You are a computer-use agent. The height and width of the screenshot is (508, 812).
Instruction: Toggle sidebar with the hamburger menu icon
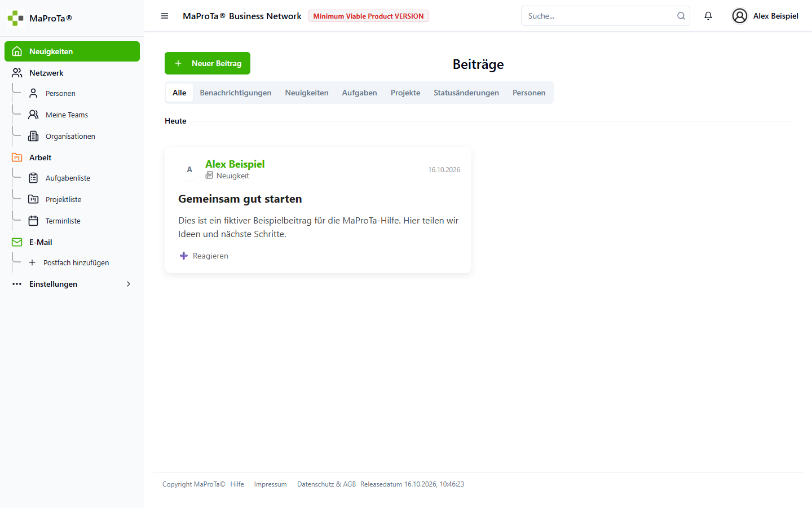point(165,16)
